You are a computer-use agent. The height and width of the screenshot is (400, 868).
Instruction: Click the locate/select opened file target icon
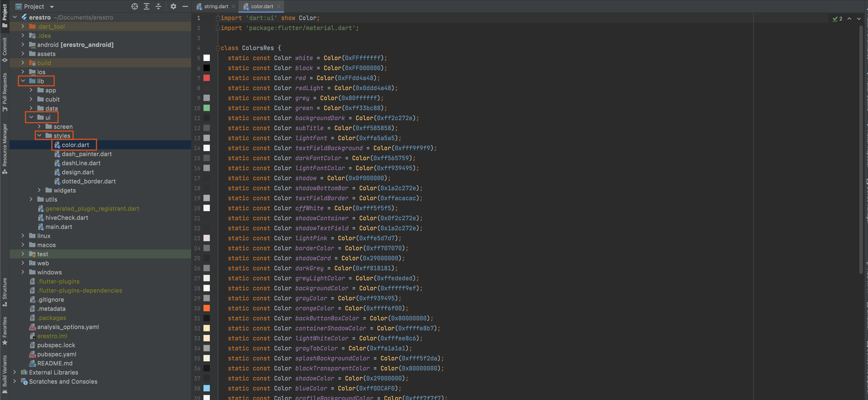(135, 6)
